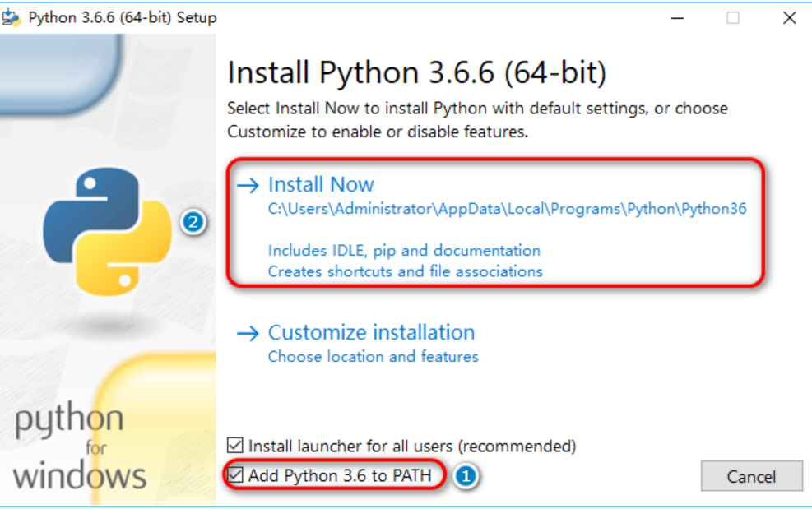Minimize the Python Setup window
Screen dimensions: 812x509
point(677,18)
